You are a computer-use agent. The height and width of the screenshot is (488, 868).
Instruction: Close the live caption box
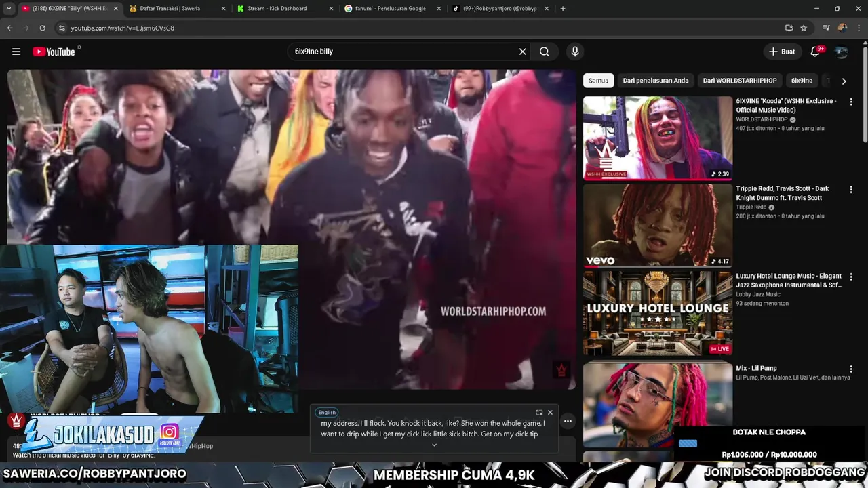coord(550,412)
